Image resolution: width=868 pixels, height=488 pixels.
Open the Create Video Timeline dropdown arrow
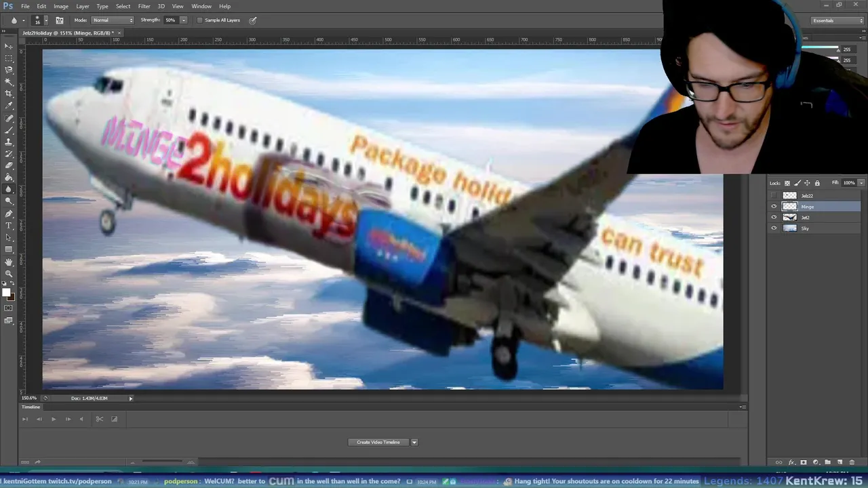pos(414,443)
